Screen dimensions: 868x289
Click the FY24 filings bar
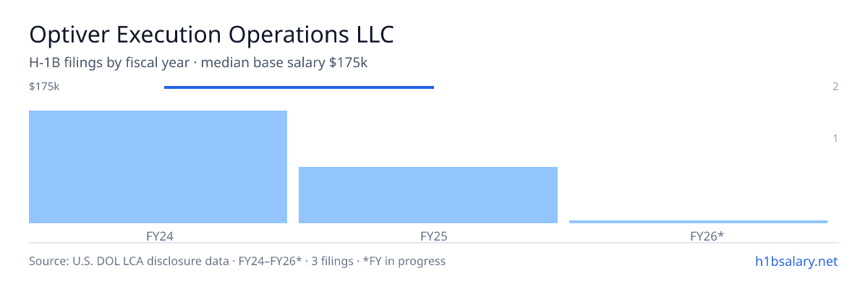[158, 167]
